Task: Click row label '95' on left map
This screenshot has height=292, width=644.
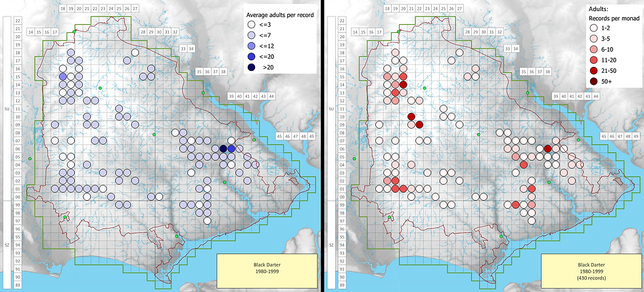Action: pos(18,237)
